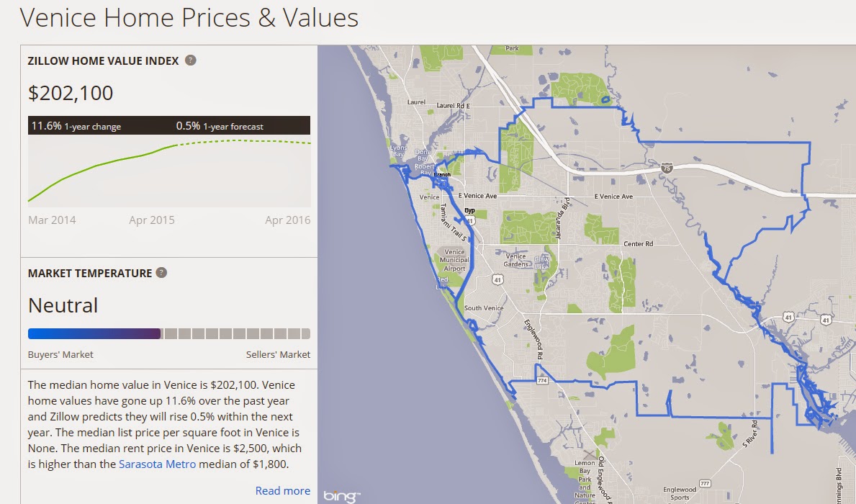Click the 777 route shield near Englewood Sports

point(706,483)
